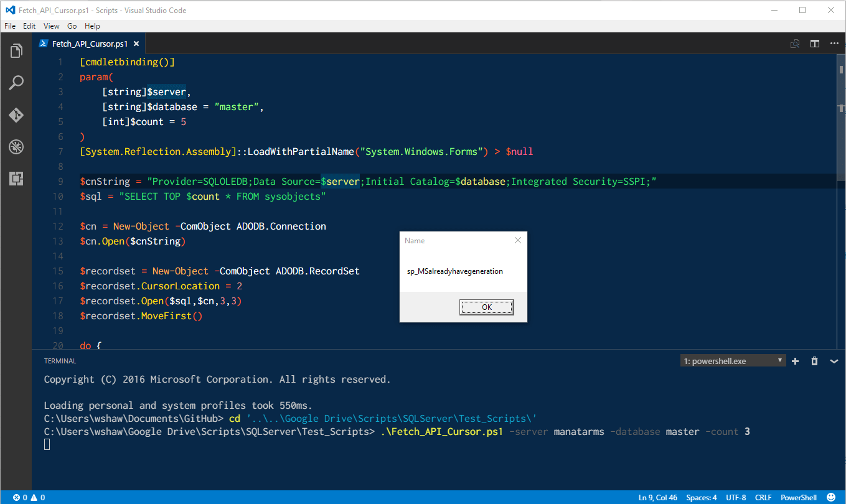Open the editor more actions menu

(834, 44)
